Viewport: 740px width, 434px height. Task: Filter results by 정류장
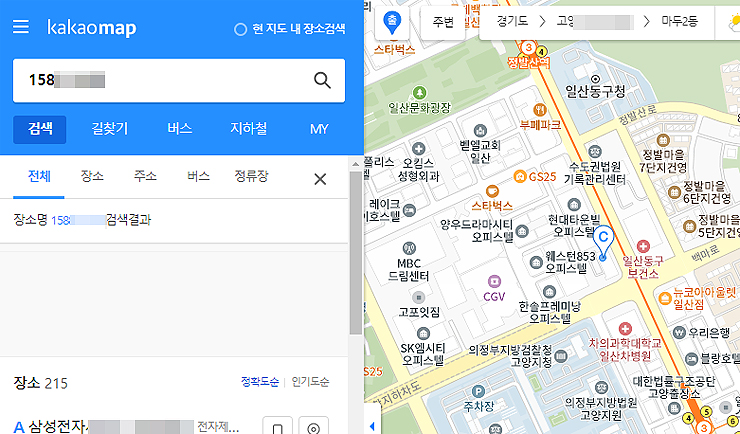tap(251, 177)
